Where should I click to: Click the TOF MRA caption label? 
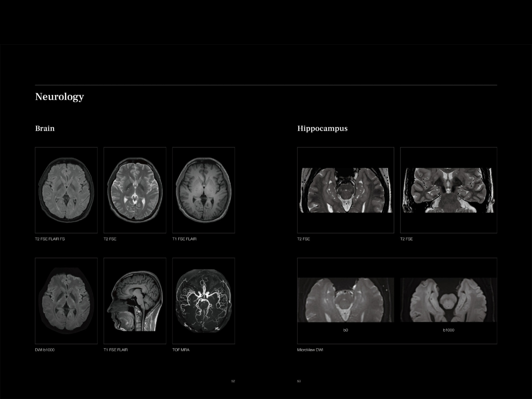181,350
